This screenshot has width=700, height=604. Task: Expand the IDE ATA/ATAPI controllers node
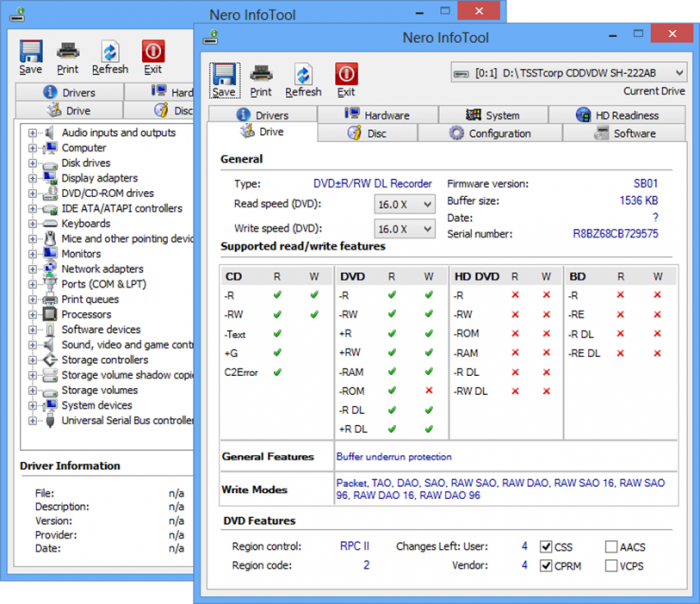pyautogui.click(x=32, y=208)
